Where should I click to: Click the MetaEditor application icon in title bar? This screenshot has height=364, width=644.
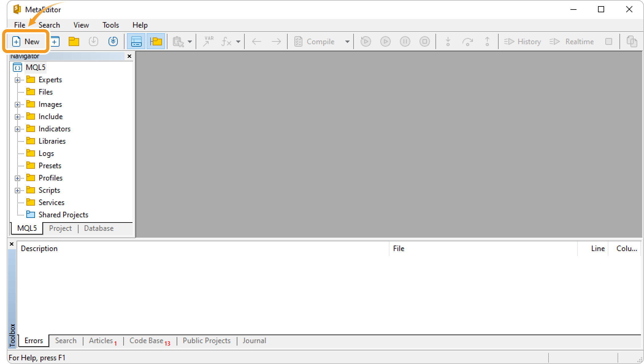tap(17, 10)
